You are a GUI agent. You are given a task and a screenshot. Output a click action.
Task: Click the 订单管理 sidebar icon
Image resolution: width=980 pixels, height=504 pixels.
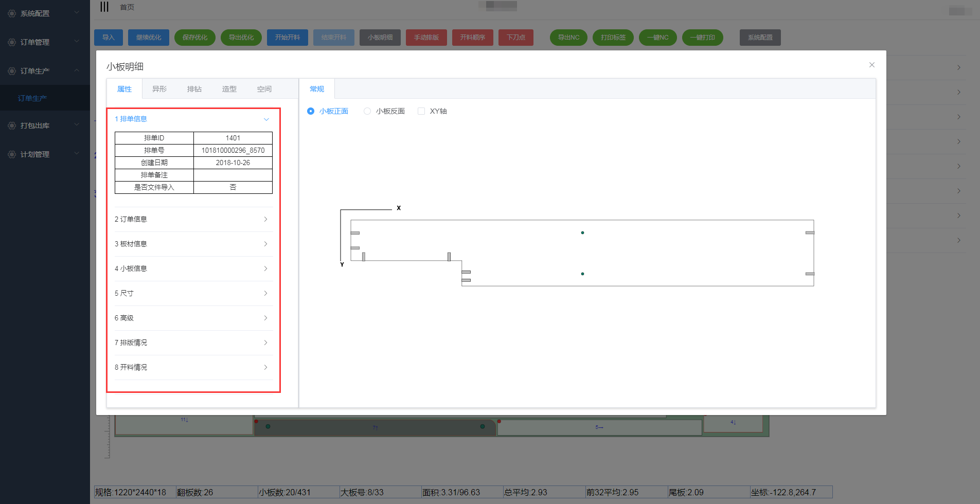pyautogui.click(x=12, y=42)
